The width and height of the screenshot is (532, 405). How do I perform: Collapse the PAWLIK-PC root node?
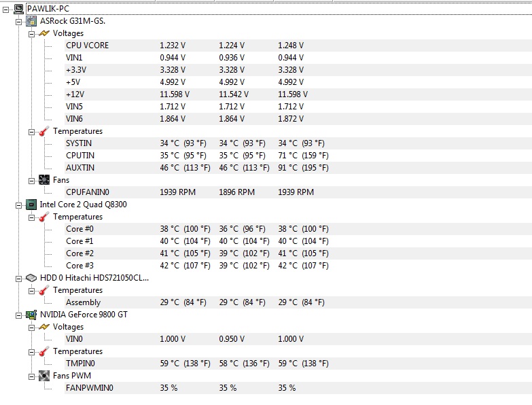tap(5, 10)
